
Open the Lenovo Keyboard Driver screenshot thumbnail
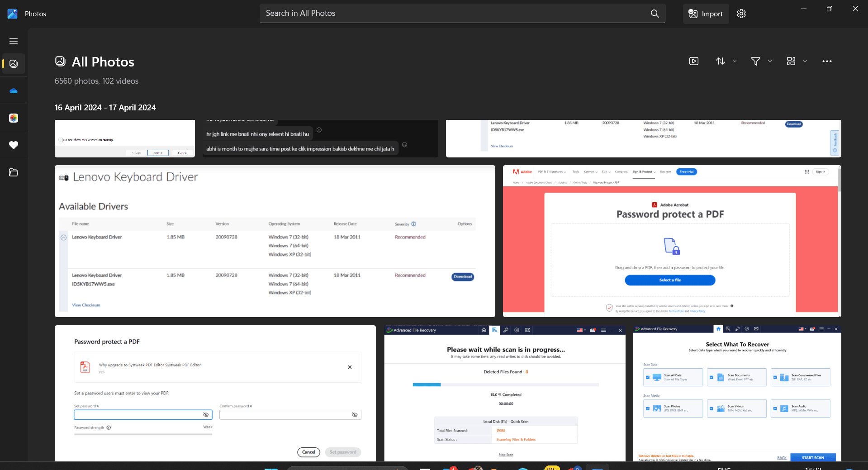click(x=275, y=241)
